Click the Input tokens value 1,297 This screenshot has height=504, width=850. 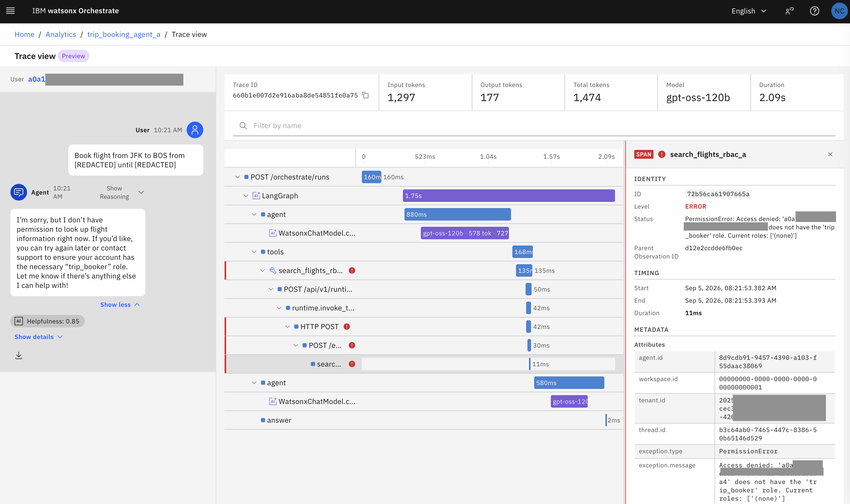coord(401,97)
